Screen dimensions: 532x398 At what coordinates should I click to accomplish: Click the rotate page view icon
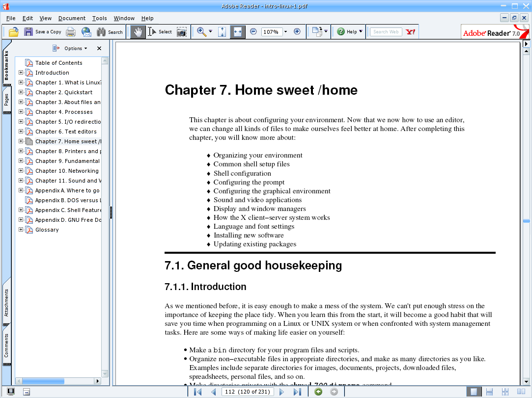(317, 31)
